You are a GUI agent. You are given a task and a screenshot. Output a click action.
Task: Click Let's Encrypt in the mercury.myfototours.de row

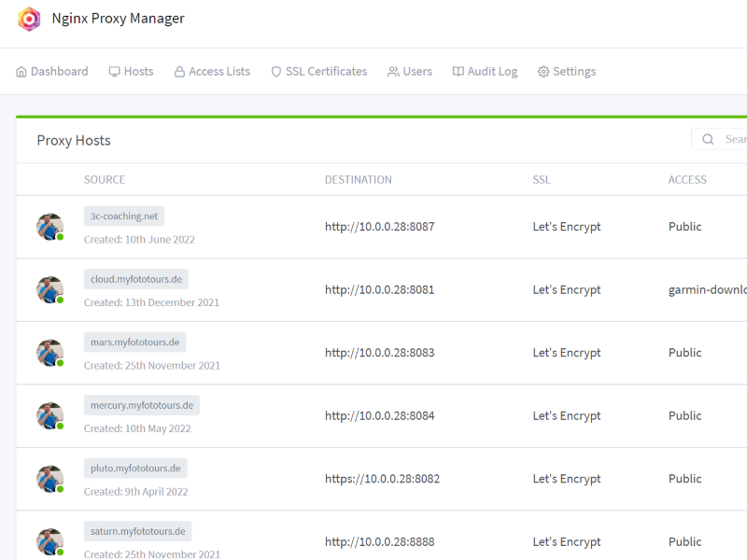click(x=567, y=415)
